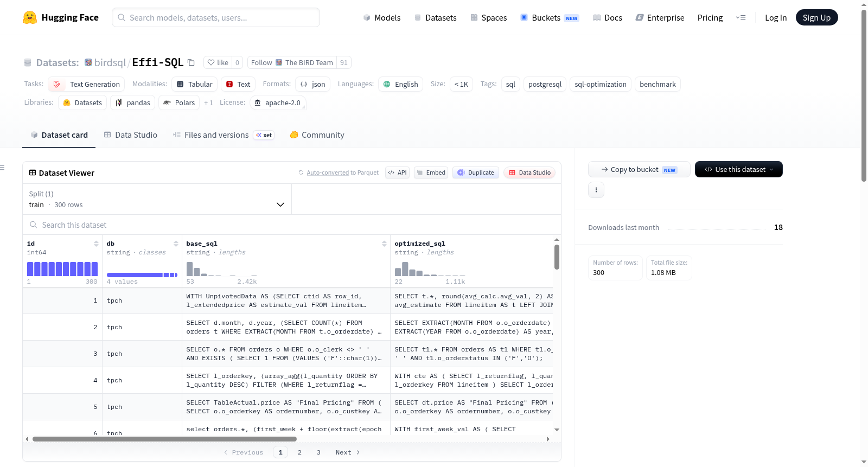Open Models in top navigation
The image size is (868, 467).
[382, 17]
